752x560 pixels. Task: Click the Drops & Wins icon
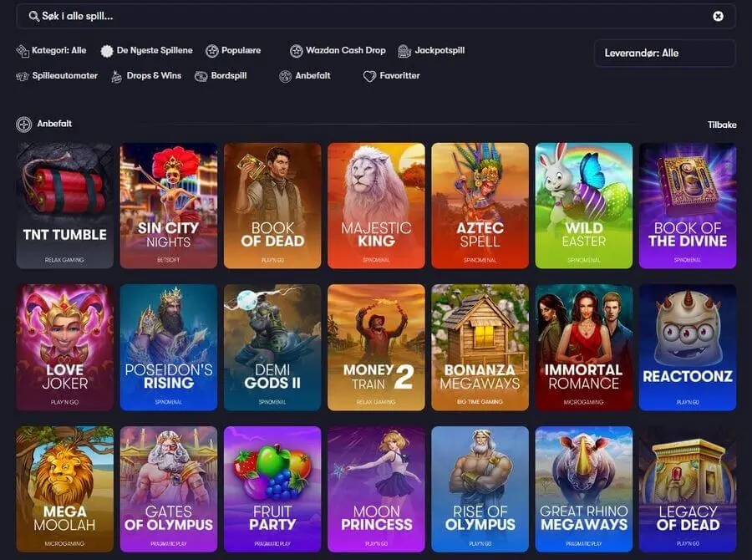(116, 76)
